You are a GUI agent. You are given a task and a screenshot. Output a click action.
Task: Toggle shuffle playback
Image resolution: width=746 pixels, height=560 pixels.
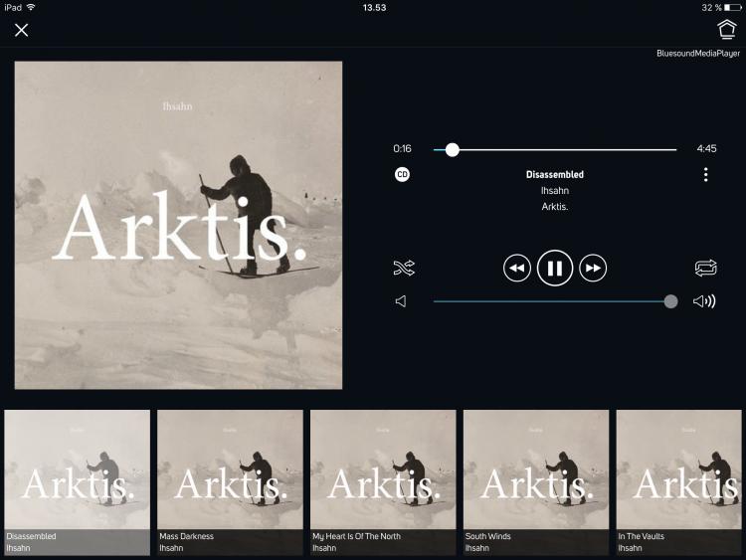(404, 268)
